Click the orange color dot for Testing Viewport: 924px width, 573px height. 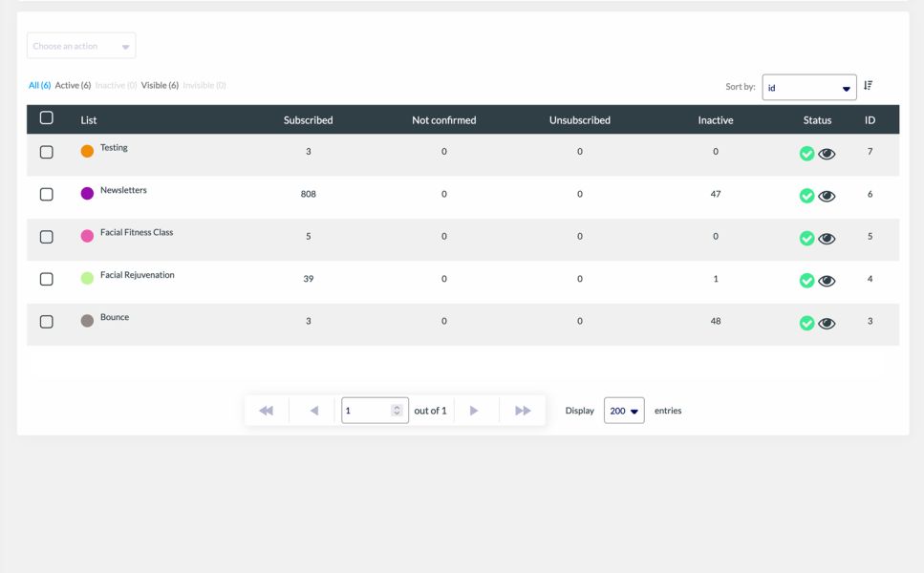pos(87,151)
